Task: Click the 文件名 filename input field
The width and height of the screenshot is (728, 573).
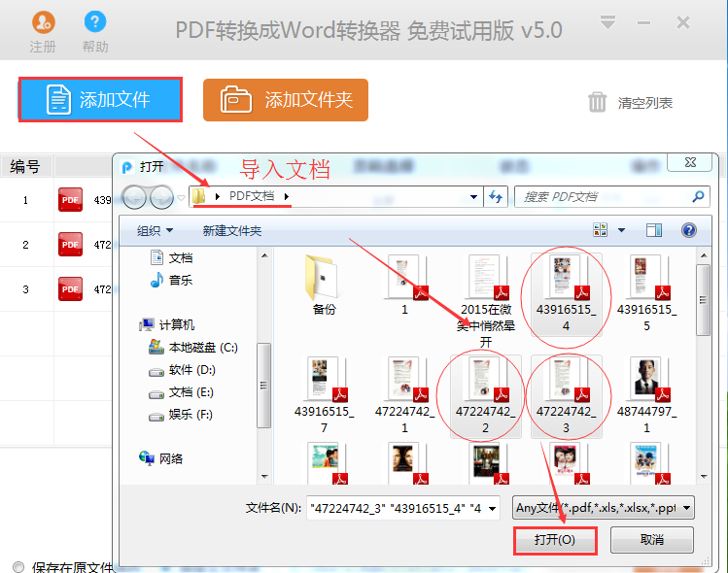Action: [396, 508]
